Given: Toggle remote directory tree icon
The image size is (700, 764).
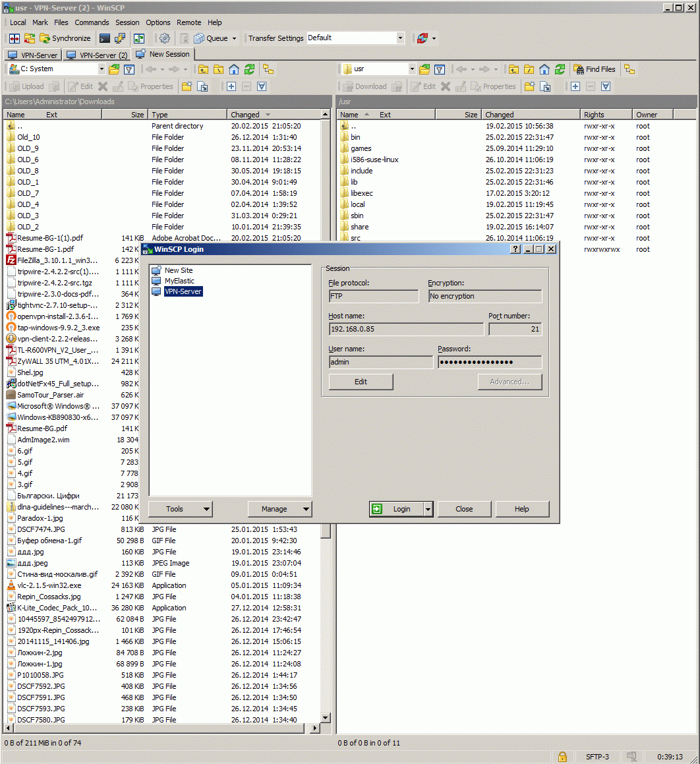Looking at the screenshot, I should [x=630, y=69].
